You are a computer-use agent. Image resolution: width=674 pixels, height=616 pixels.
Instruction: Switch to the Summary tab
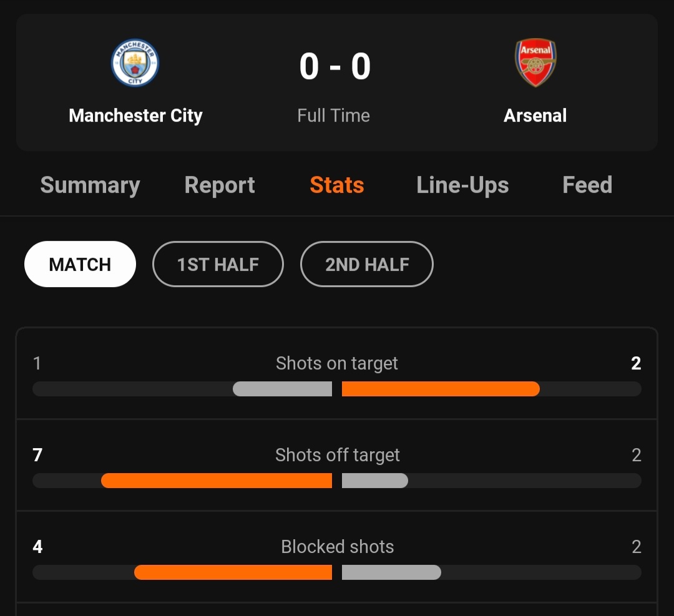[x=90, y=185]
